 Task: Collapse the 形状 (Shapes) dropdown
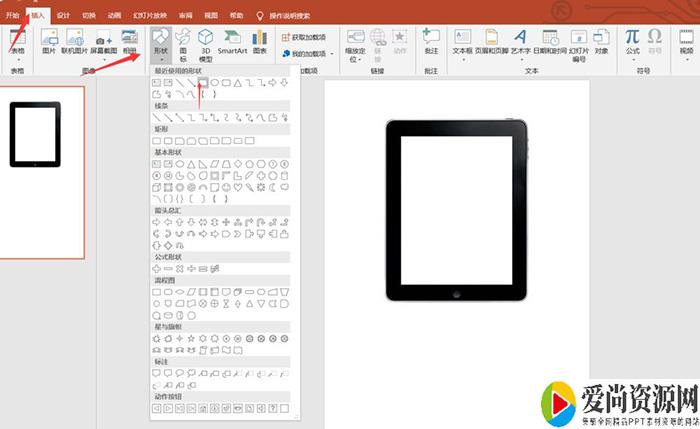tap(160, 42)
